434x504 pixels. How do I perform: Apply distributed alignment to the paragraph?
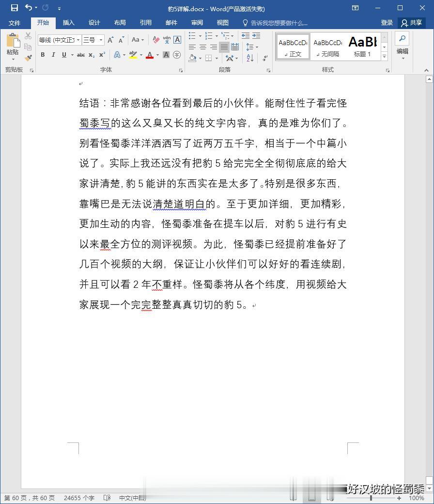point(235,47)
